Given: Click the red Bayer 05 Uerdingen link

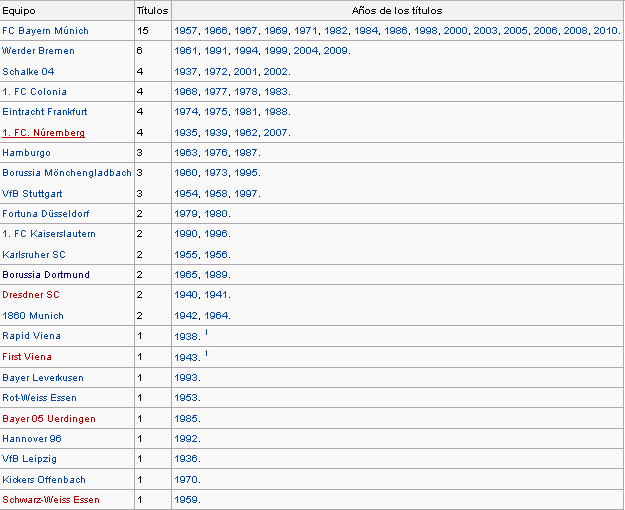Looking at the screenshot, I should click(49, 419).
